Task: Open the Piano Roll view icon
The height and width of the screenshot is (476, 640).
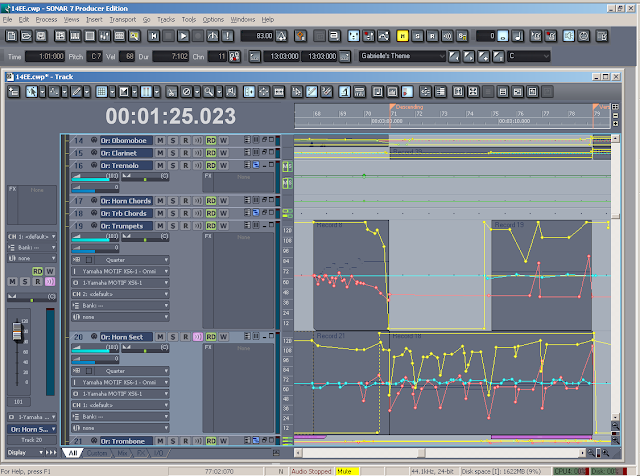Action: pyautogui.click(x=75, y=36)
